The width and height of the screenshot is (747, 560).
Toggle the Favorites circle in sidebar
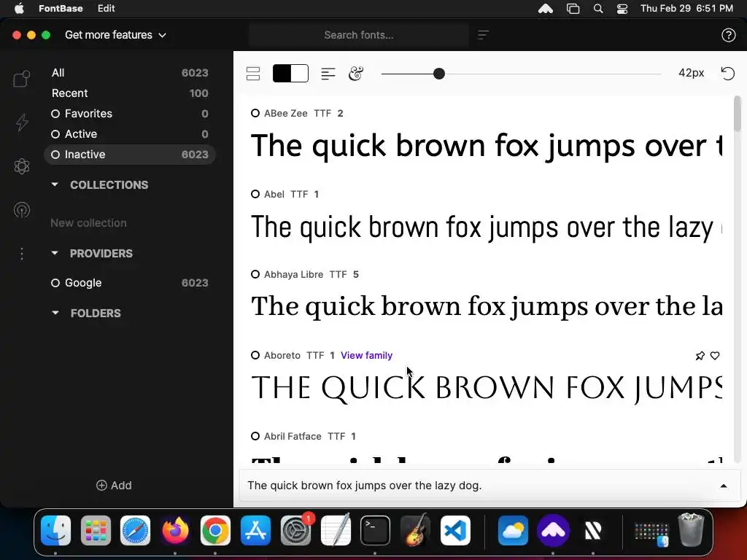(x=55, y=114)
